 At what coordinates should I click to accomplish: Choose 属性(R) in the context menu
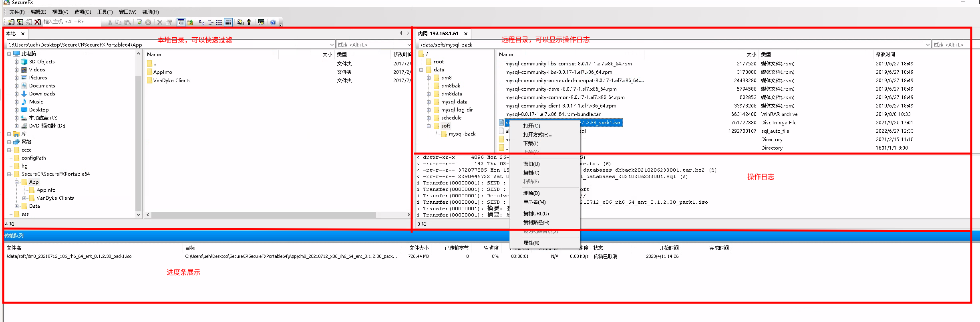point(545,243)
